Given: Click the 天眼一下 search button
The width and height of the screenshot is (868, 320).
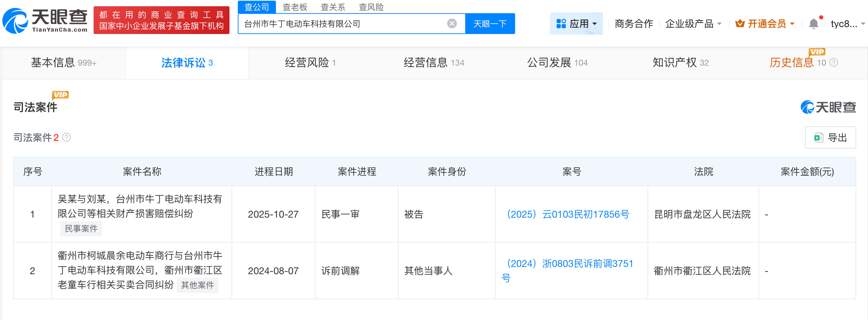Looking at the screenshot, I should (x=490, y=24).
